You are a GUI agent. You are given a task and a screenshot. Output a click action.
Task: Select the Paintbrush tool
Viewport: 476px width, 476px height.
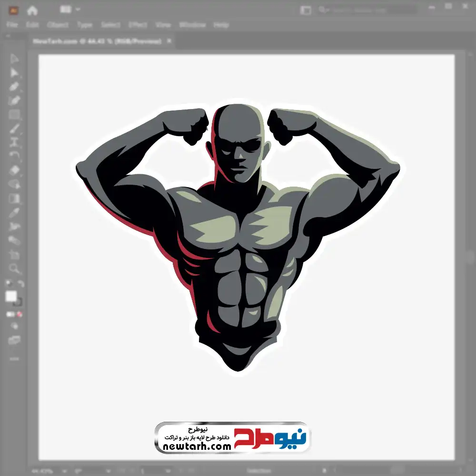[14, 129]
